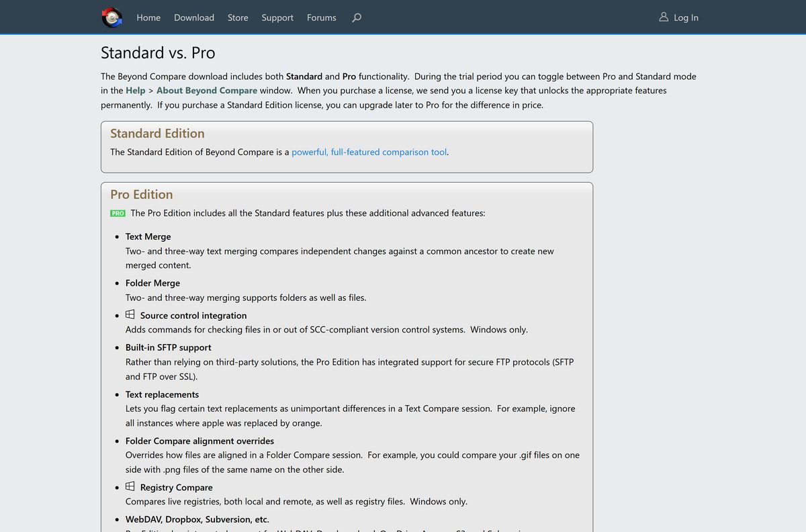Screen dimensions: 806x532
Task: Open the Download menu item
Action: tap(194, 17)
